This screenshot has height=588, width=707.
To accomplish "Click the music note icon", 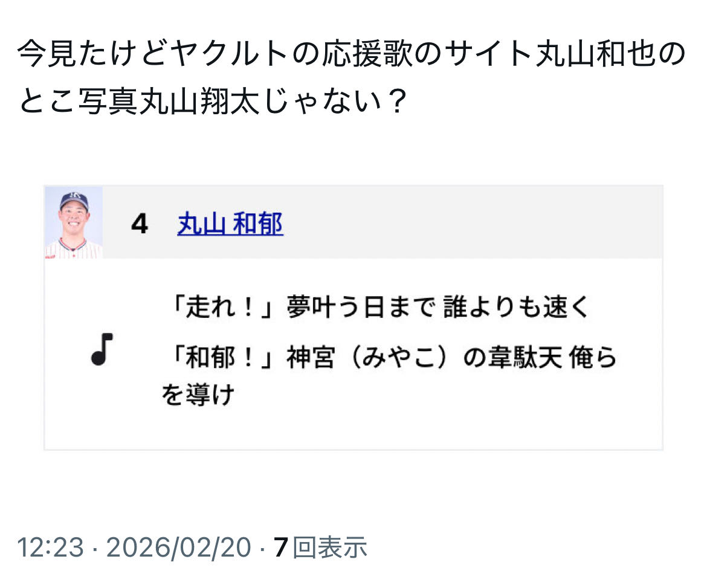I will pyautogui.click(x=102, y=349).
